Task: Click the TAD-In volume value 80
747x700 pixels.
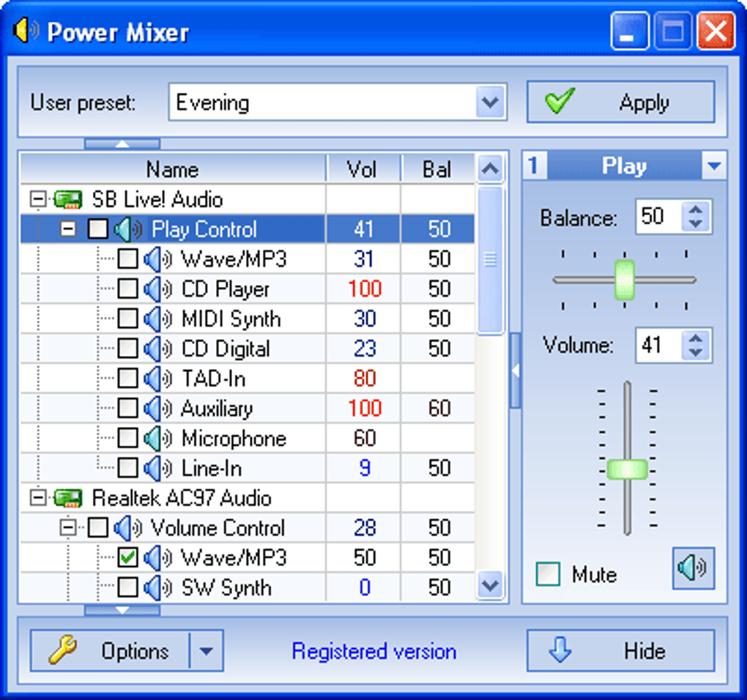Action: pos(365,379)
